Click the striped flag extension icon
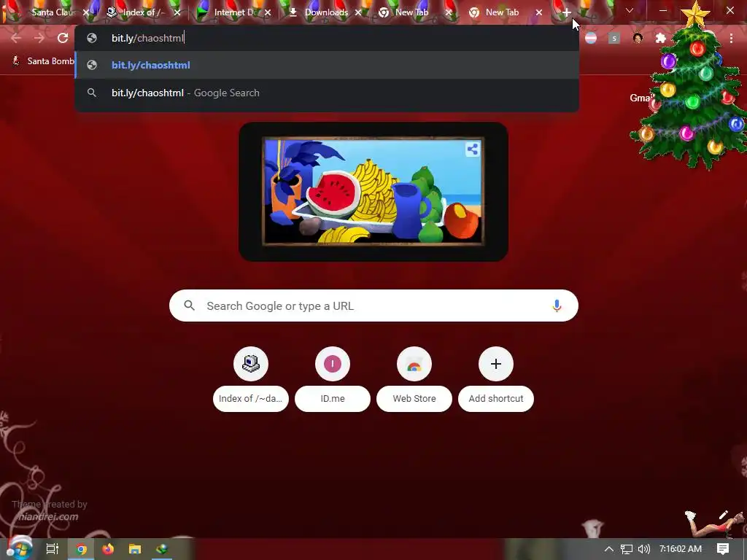 click(x=591, y=38)
